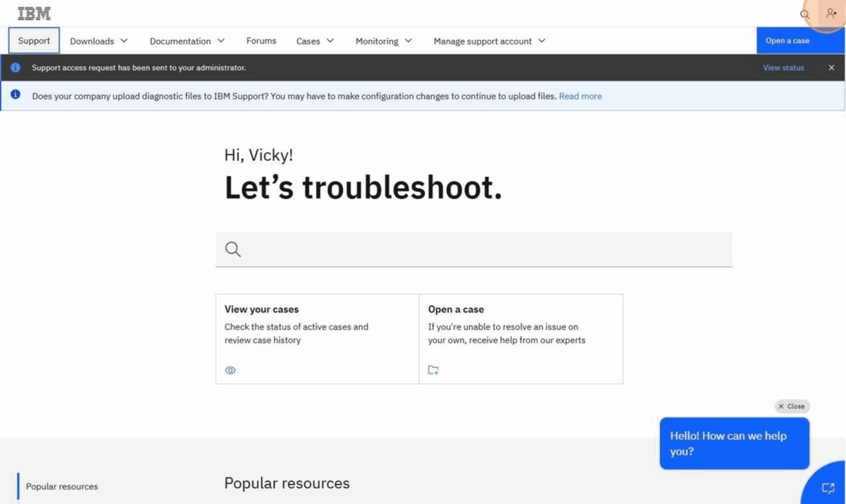Click the IBM logo
Image resolution: width=846 pixels, height=504 pixels.
click(34, 13)
